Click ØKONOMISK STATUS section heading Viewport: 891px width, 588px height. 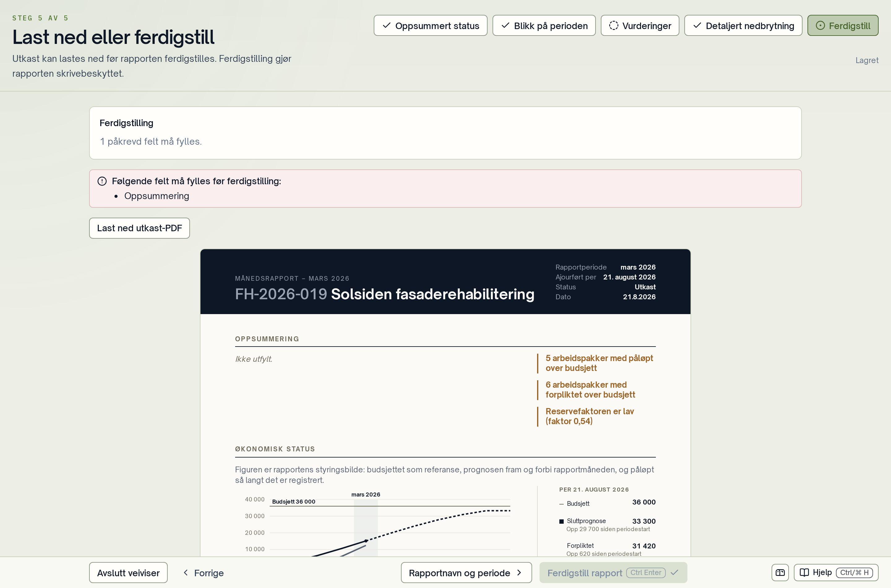[275, 449]
